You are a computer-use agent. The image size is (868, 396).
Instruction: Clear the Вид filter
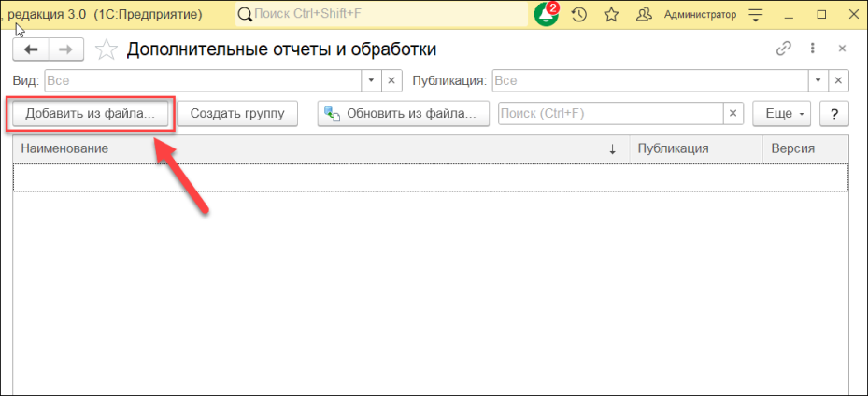pyautogui.click(x=391, y=80)
